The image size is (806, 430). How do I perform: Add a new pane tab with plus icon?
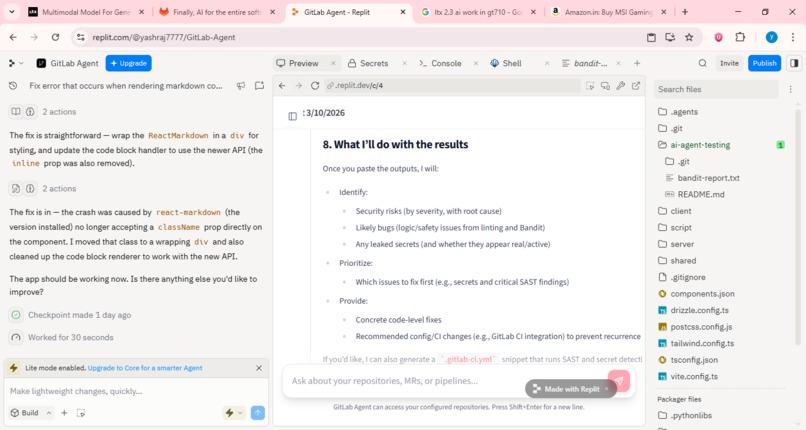637,63
